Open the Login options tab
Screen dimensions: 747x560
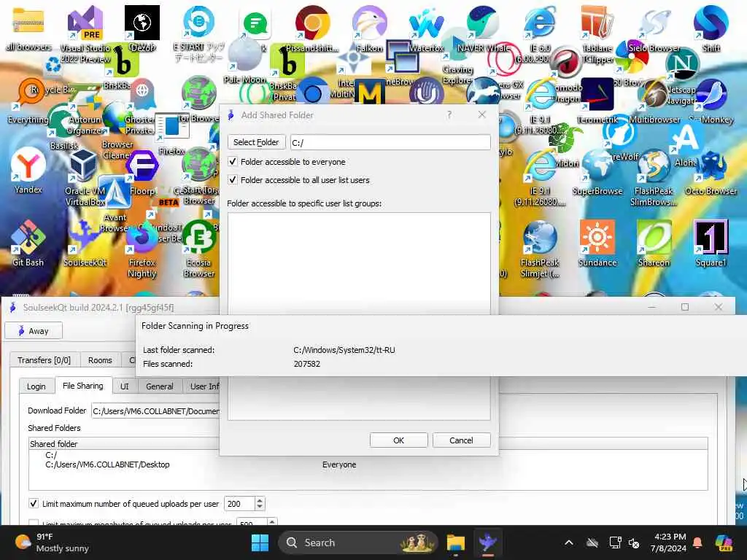(x=36, y=386)
